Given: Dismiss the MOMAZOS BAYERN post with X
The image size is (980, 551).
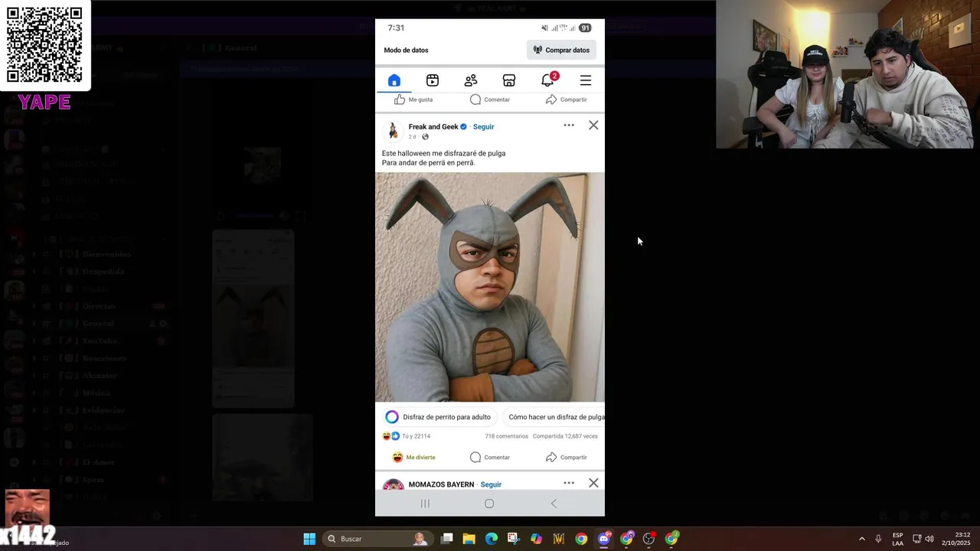Looking at the screenshot, I should point(593,483).
